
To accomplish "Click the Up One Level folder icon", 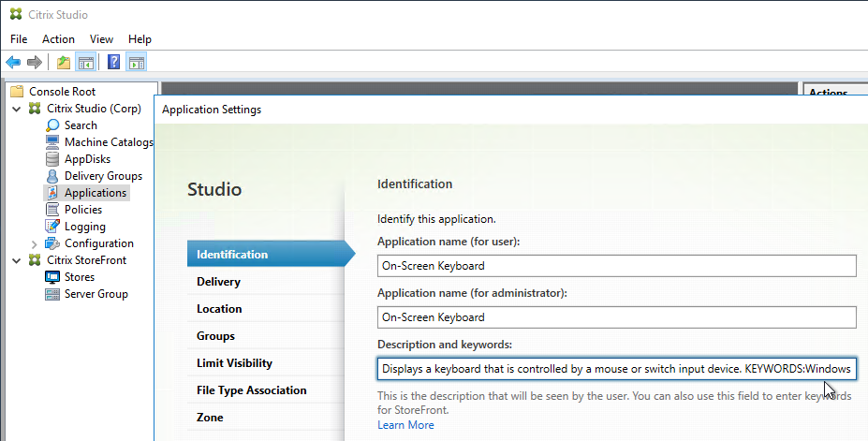I will pyautogui.click(x=64, y=63).
